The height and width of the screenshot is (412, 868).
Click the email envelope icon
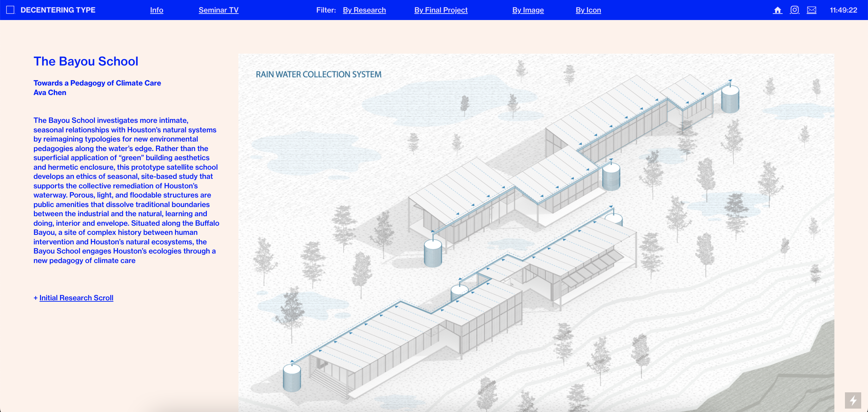(811, 10)
